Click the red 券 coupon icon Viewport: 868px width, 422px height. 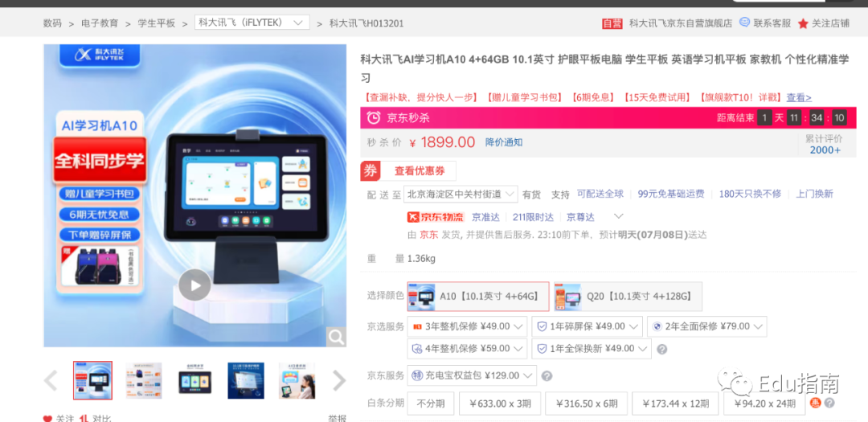pos(371,171)
